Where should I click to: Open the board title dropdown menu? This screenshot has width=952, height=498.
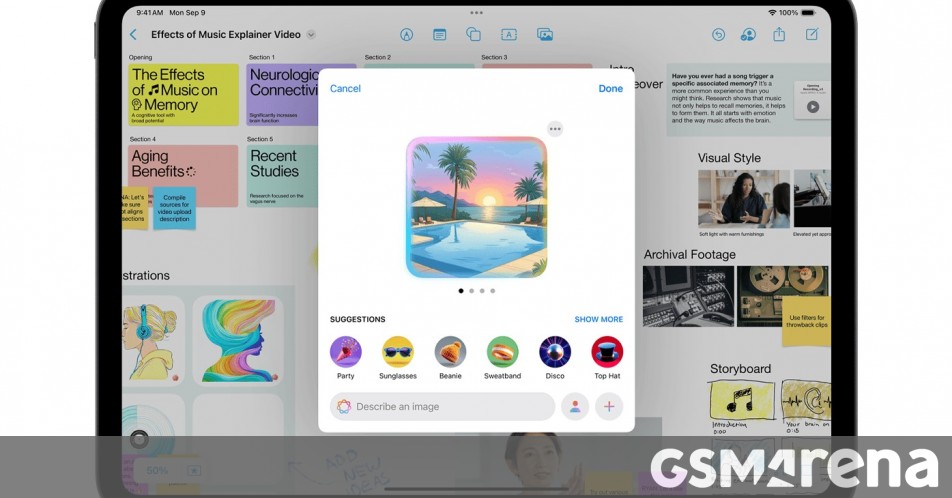(311, 35)
